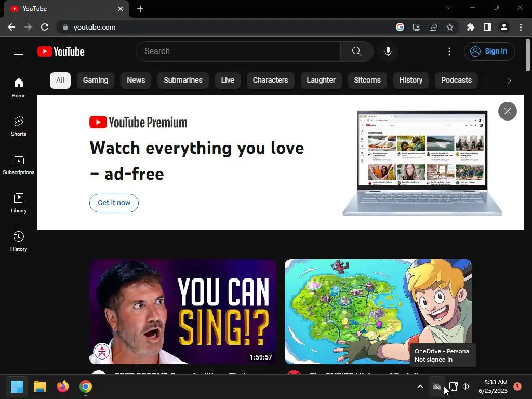Click Chrome icon in taskbar
This screenshot has width=532, height=399.
pos(86,387)
